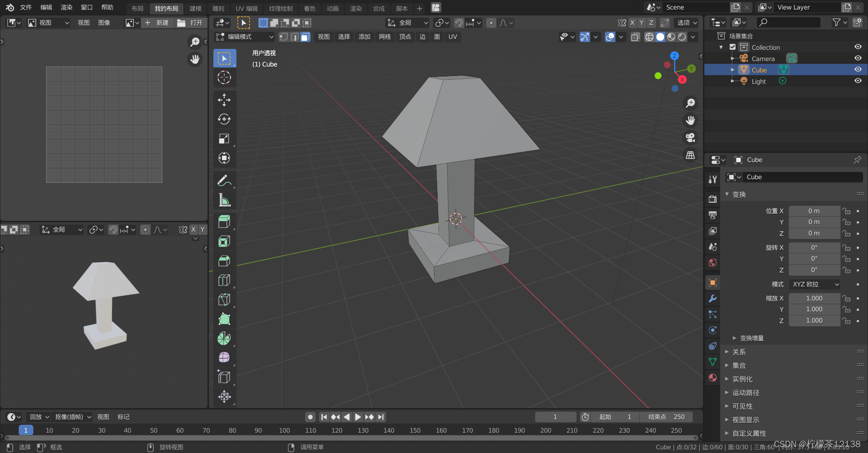Screen dimensions: 868x453
Task: Open the File menu
Action: [x=26, y=8]
